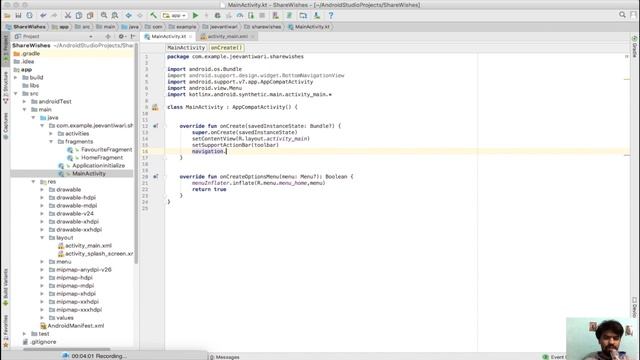This screenshot has height=360, width=640.
Task: Click the hide Project panel icon
Action: [x=133, y=36]
